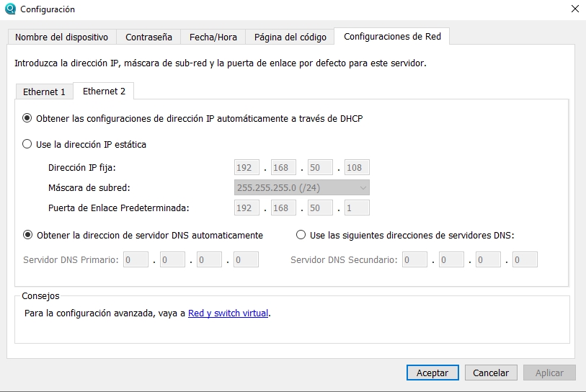Click first octet of Dirección IP fija
Image resolution: width=586 pixels, height=392 pixels.
[x=247, y=168]
